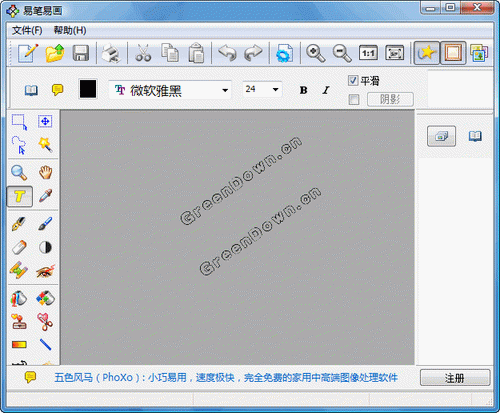
Task: Open the 帮助(H) menu
Action: [70, 31]
